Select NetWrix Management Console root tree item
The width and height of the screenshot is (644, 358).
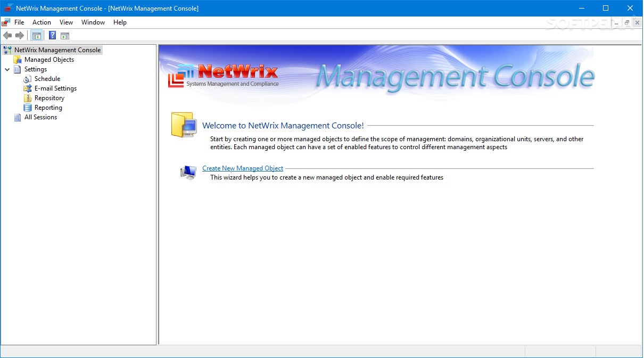(57, 50)
